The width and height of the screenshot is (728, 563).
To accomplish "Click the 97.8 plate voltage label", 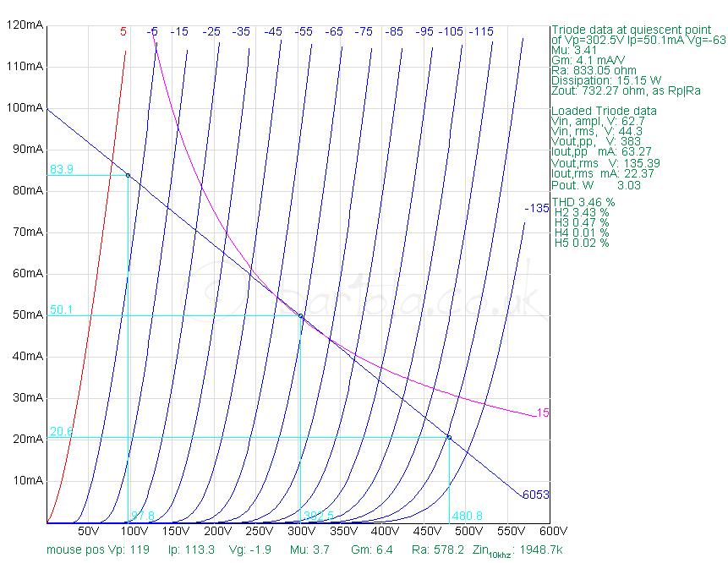I will (143, 516).
